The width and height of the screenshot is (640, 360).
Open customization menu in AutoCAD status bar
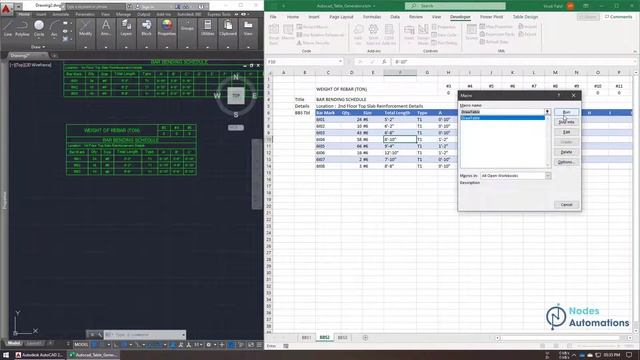(x=259, y=345)
